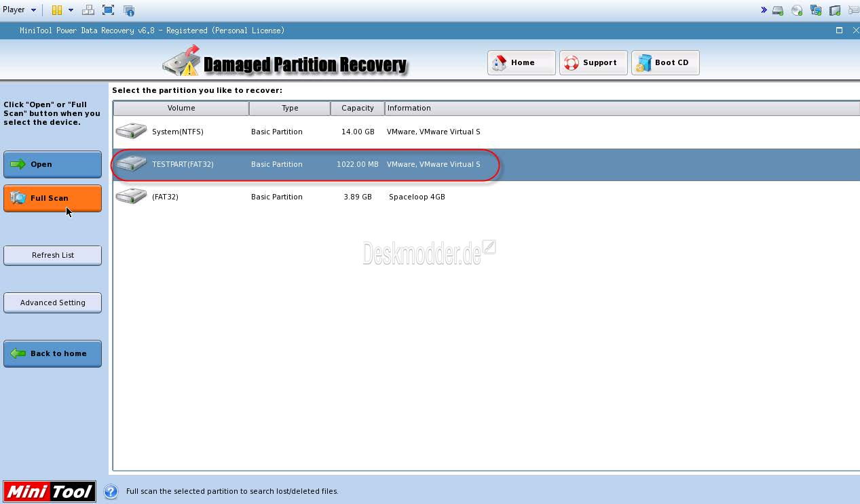The width and height of the screenshot is (860, 504).
Task: Go to Home in MiniTool
Action: (x=521, y=62)
